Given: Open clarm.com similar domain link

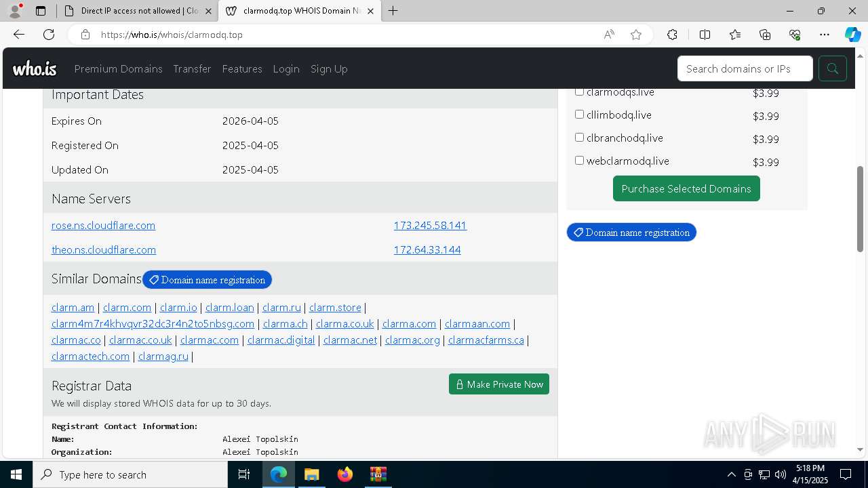Looking at the screenshot, I should (127, 307).
